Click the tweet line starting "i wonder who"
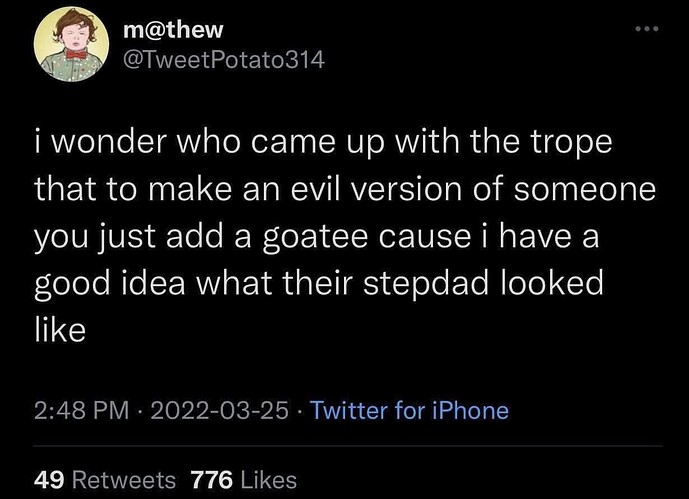This screenshot has width=689, height=499. (x=323, y=142)
